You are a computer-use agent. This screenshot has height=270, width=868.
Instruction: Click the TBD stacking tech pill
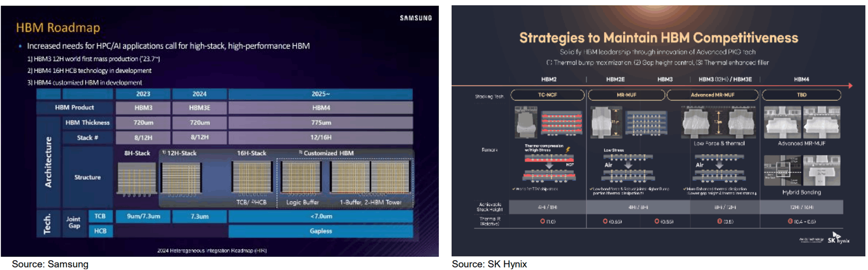(x=801, y=95)
